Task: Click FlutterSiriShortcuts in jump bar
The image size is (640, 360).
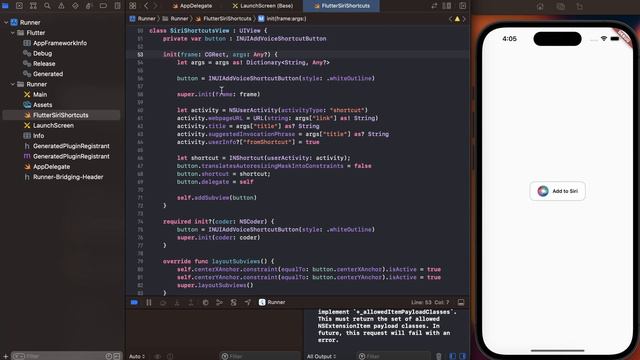Action: click(223, 19)
